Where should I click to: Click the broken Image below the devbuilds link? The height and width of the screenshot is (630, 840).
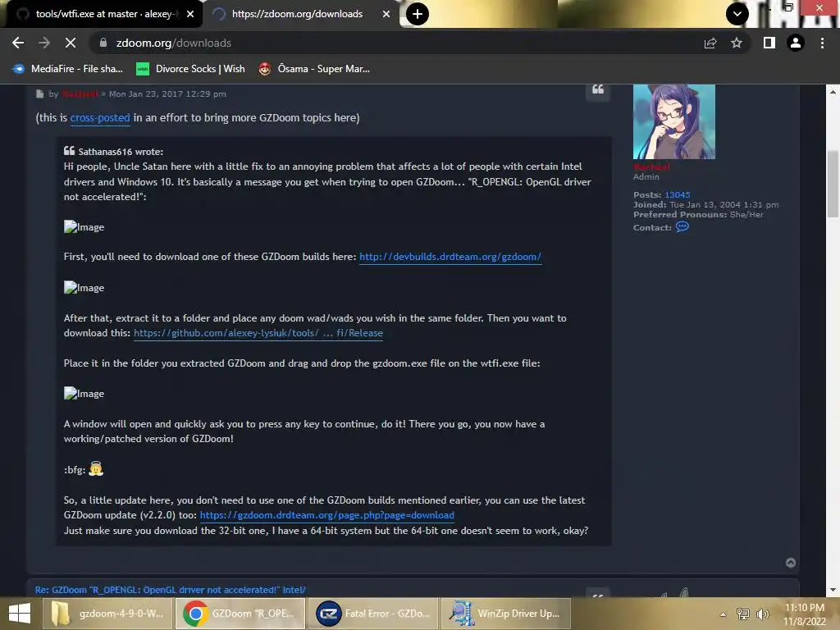pos(84,288)
